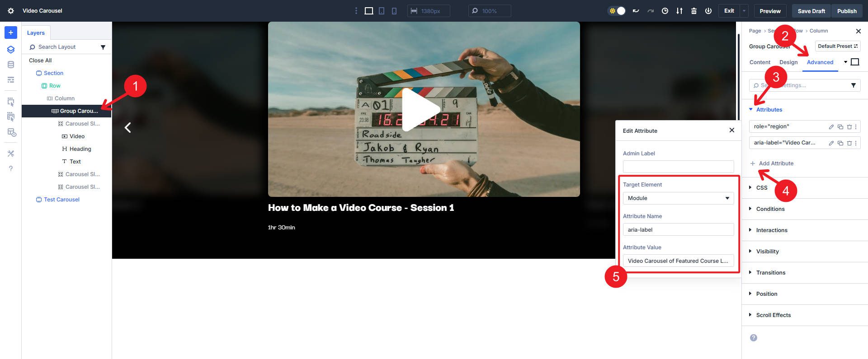Open the dropdown arrow beside Exit
Image resolution: width=868 pixels, height=359 pixels.
(x=744, y=11)
